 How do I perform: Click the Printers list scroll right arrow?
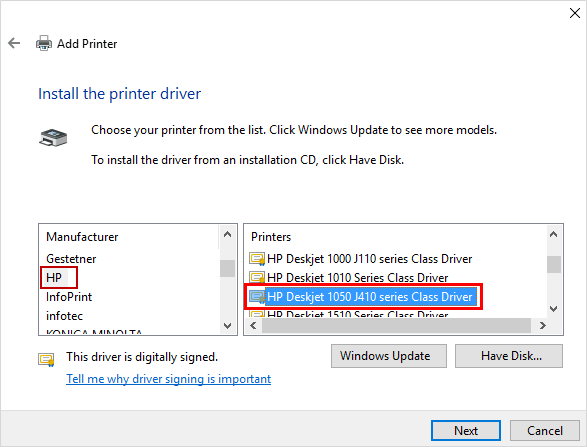tap(542, 325)
